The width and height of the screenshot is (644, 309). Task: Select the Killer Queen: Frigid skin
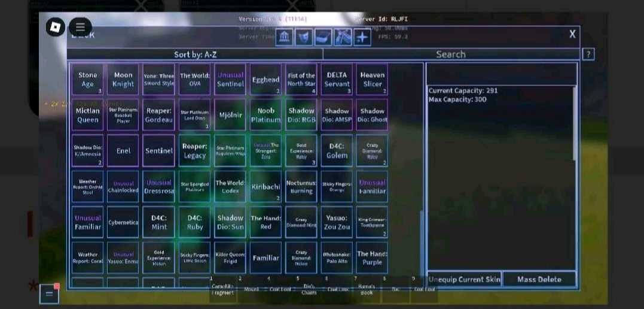click(x=230, y=257)
